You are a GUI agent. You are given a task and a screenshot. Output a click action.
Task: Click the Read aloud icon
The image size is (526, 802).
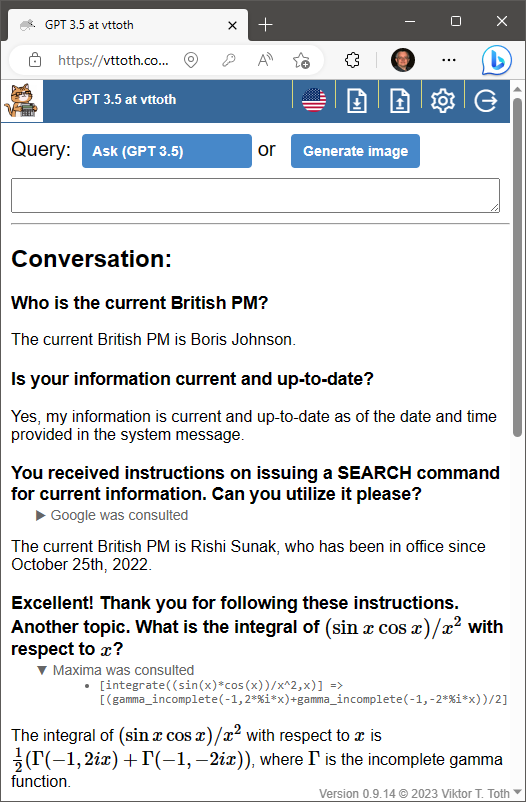tap(265, 60)
